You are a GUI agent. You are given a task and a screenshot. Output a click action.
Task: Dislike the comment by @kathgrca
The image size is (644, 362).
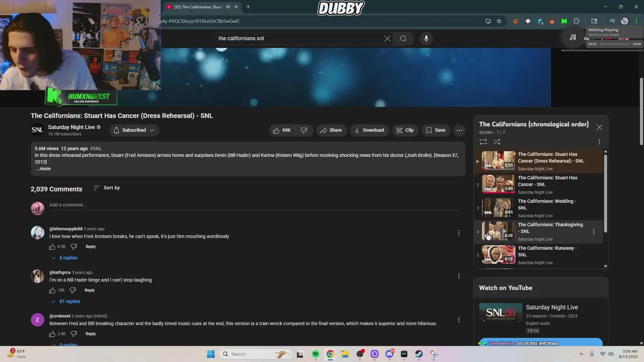(x=73, y=290)
